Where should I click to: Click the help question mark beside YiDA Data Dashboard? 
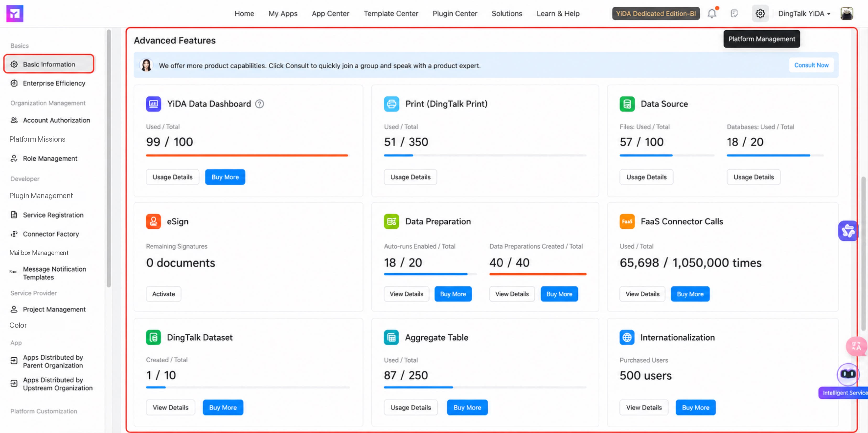point(259,104)
